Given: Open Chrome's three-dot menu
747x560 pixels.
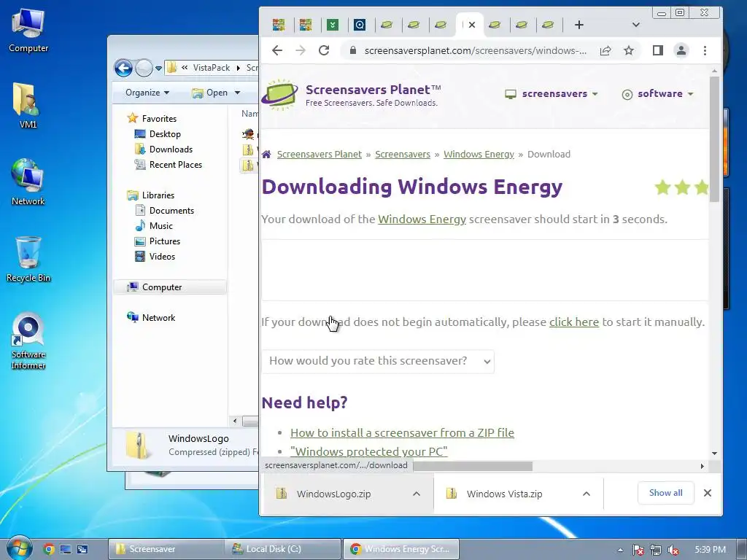Looking at the screenshot, I should tap(705, 50).
